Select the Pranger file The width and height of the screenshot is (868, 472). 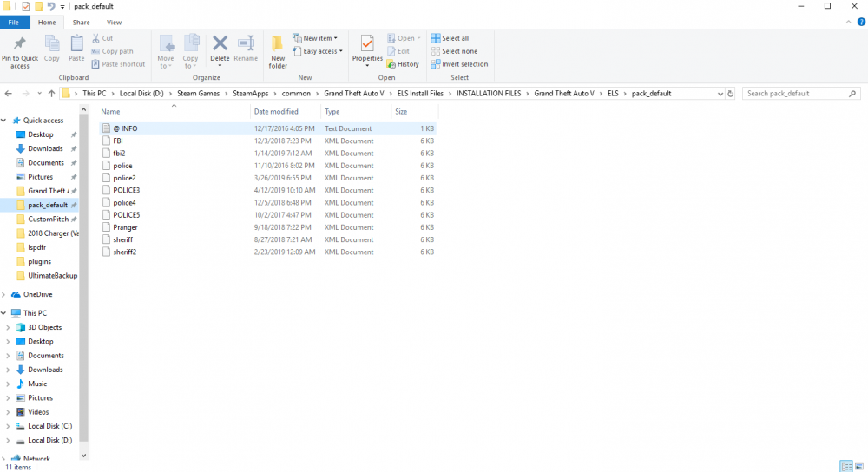click(x=268, y=227)
